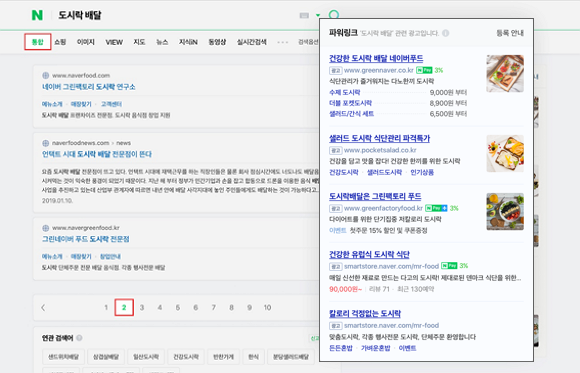Screen dimensions: 580x373
Task: Go to page 5 of results
Action: pyautogui.click(x=178, y=308)
